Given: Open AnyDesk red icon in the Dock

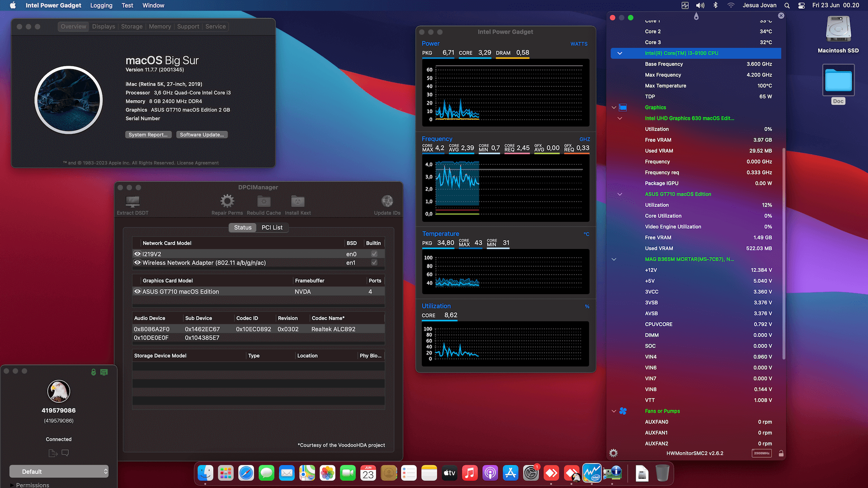Looking at the screenshot, I should point(551,473).
